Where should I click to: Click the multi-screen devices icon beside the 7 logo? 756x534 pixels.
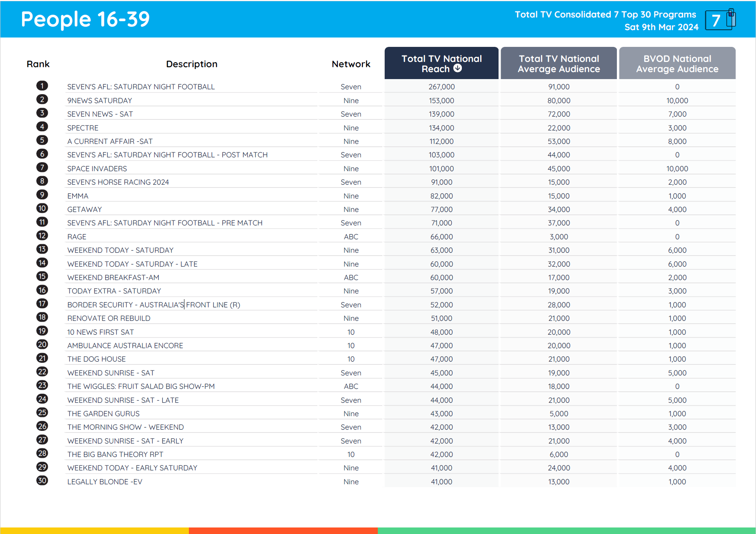coord(730,18)
